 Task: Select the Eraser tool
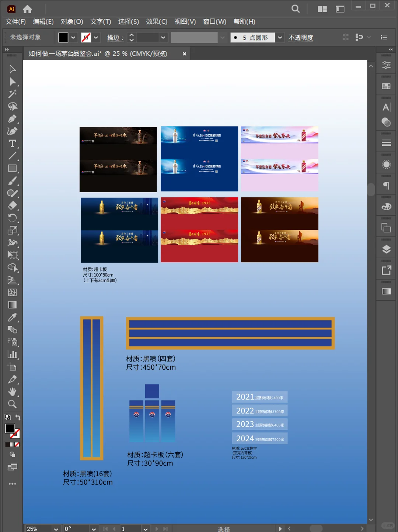click(x=13, y=205)
